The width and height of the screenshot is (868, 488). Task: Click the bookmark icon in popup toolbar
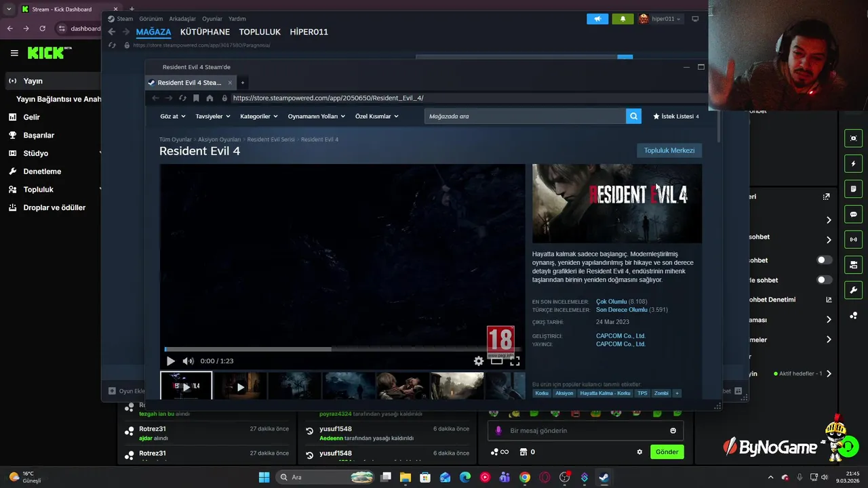coord(196,98)
